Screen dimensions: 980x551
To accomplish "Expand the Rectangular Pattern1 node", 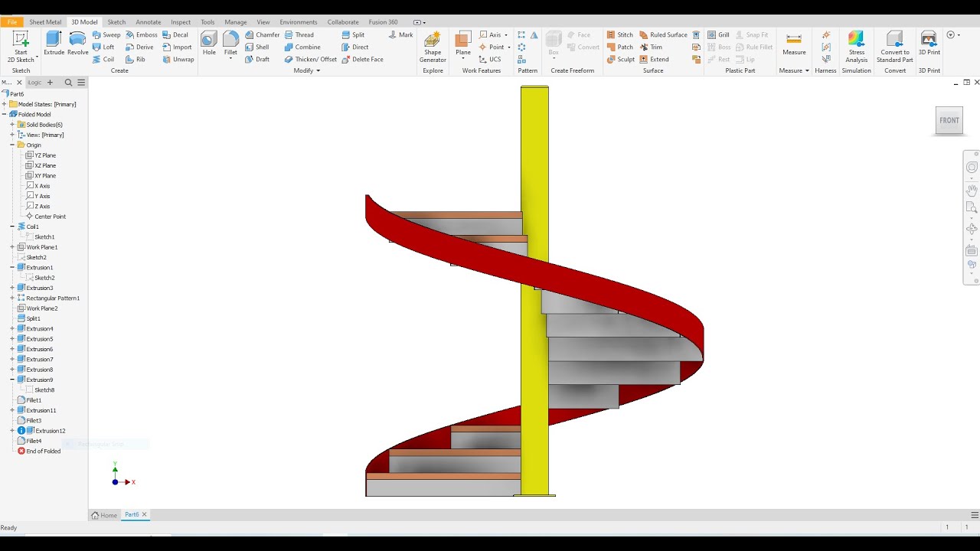I will [12, 298].
